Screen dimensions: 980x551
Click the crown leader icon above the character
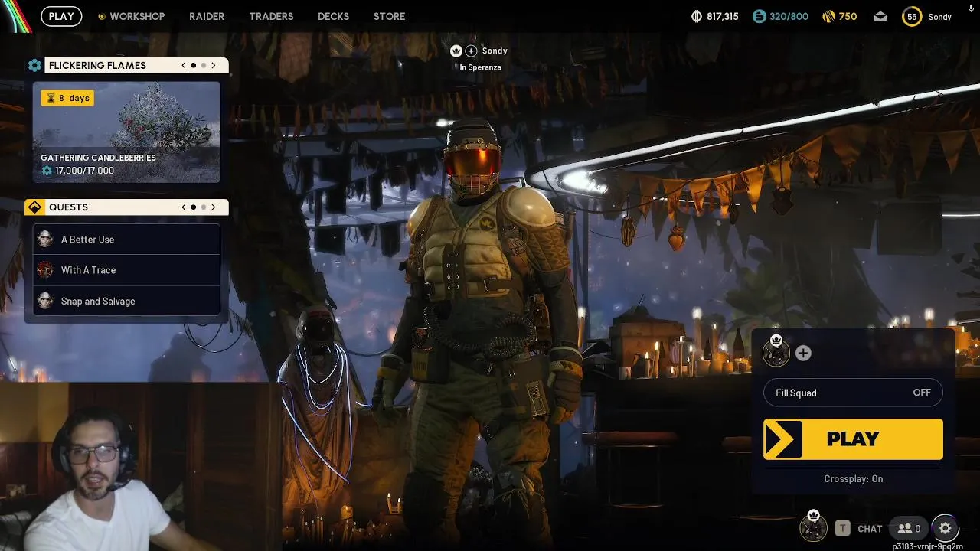(456, 51)
